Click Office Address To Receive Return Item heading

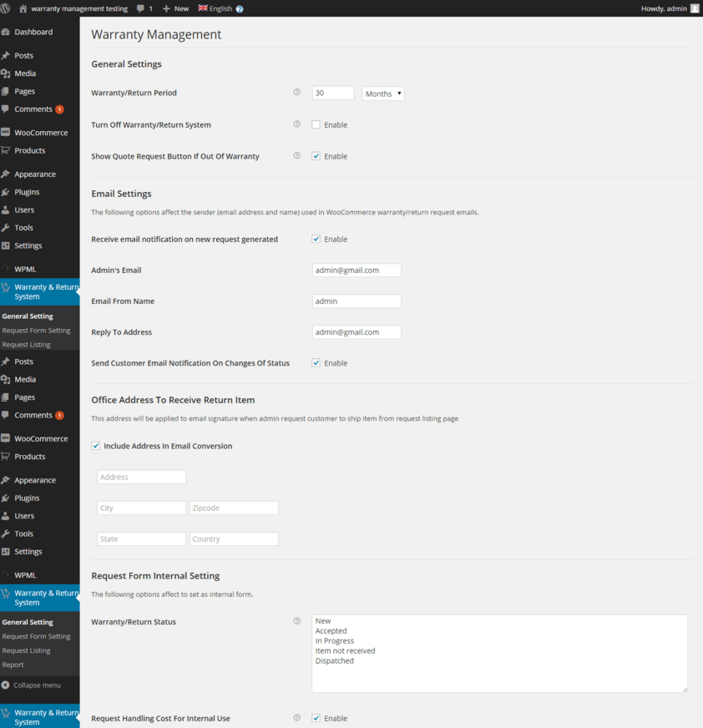point(173,400)
